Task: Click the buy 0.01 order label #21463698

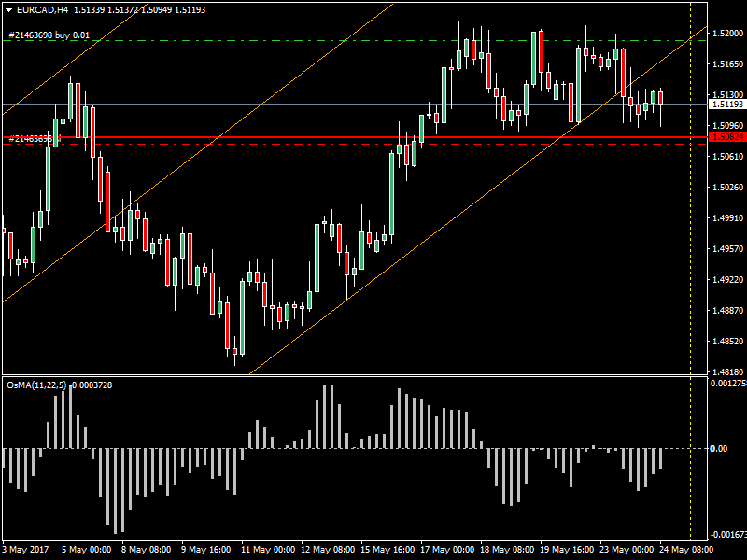Action: click(x=49, y=35)
